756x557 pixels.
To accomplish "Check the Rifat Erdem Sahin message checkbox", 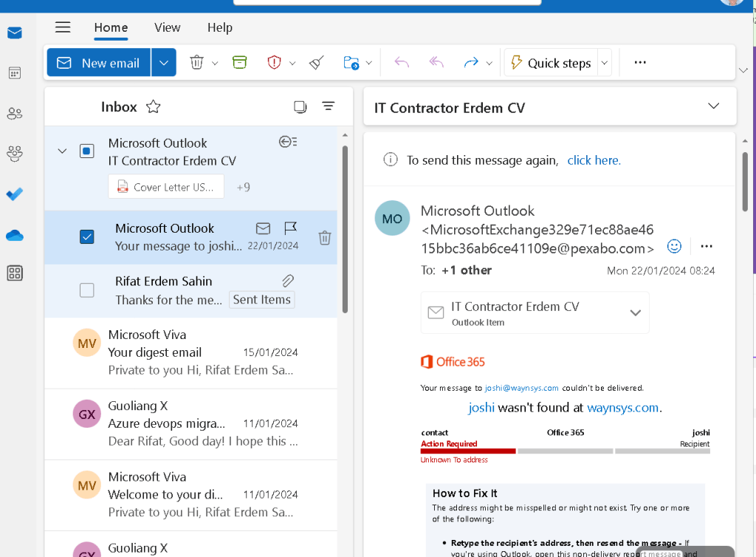I will pyautogui.click(x=87, y=290).
